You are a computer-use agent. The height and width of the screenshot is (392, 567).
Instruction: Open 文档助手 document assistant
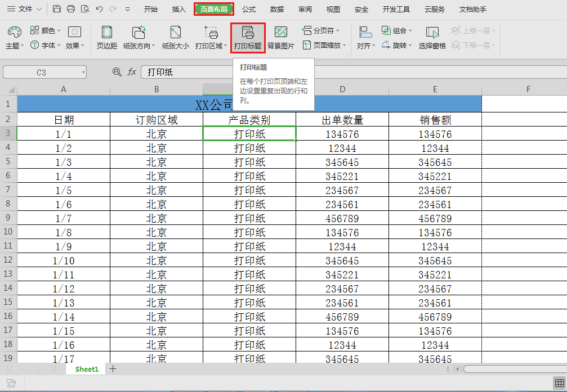pyautogui.click(x=472, y=9)
